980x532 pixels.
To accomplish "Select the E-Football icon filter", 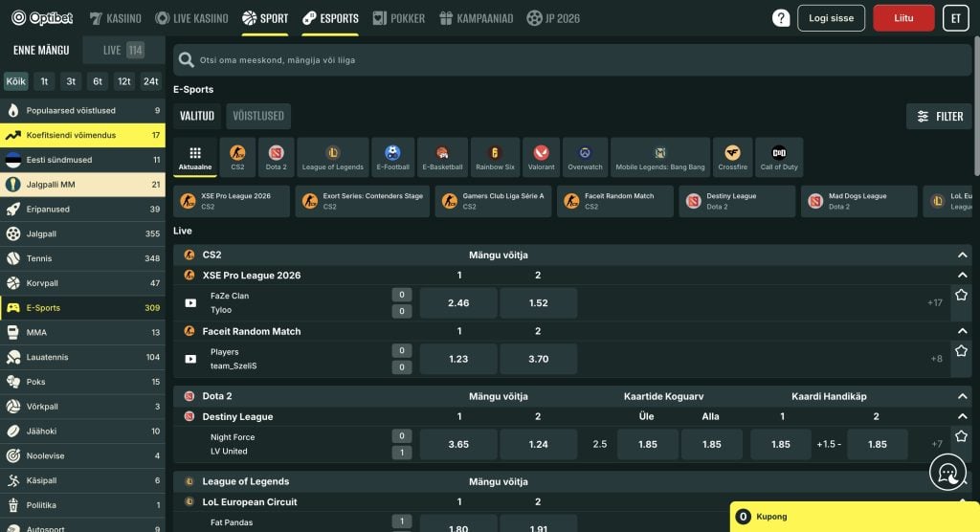I will coord(392,157).
